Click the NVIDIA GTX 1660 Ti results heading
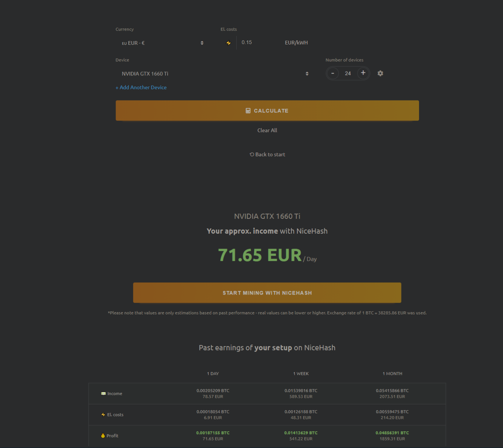 point(267,216)
